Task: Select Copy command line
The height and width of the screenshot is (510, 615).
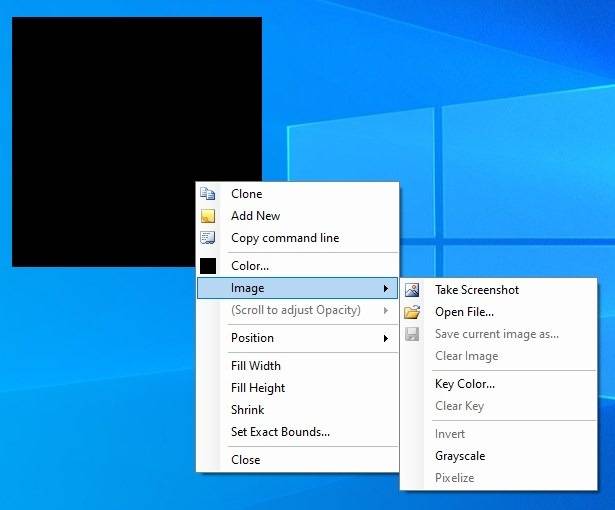Action: coord(297,238)
